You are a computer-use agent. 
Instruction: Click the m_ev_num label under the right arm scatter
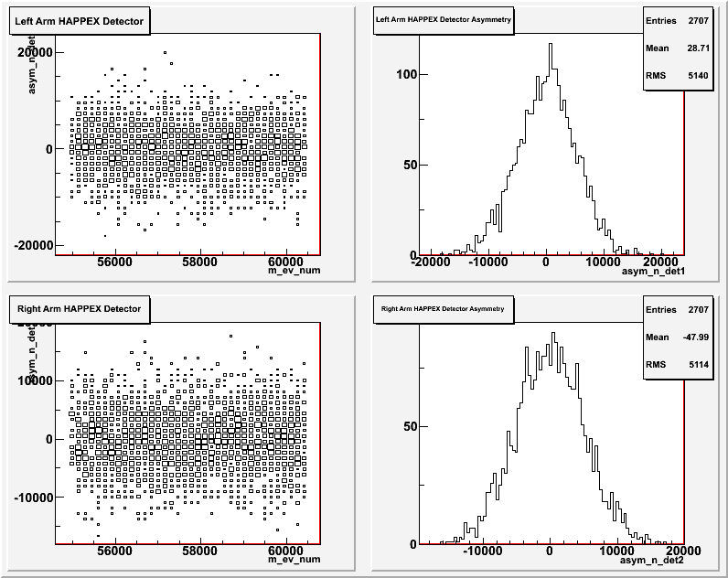click(294, 559)
